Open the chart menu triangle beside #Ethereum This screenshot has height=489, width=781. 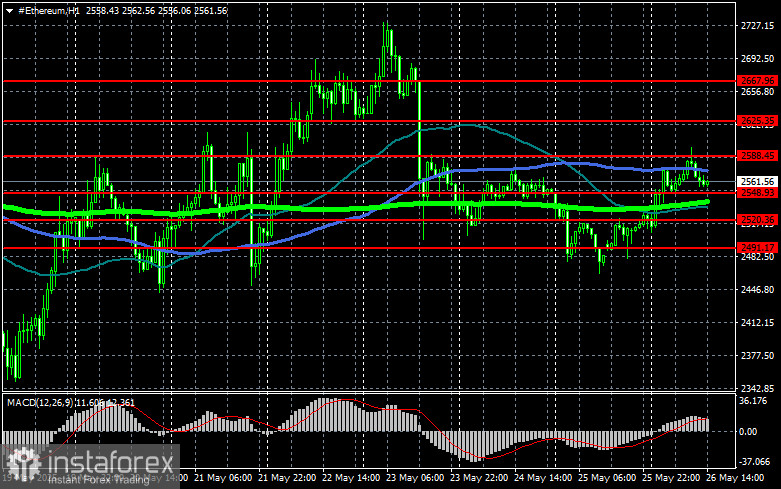click(9, 10)
